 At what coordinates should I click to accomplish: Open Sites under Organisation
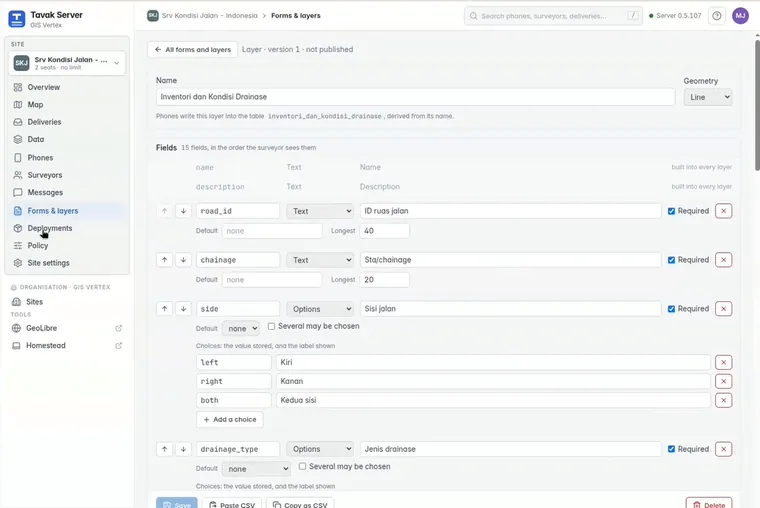pos(67,302)
